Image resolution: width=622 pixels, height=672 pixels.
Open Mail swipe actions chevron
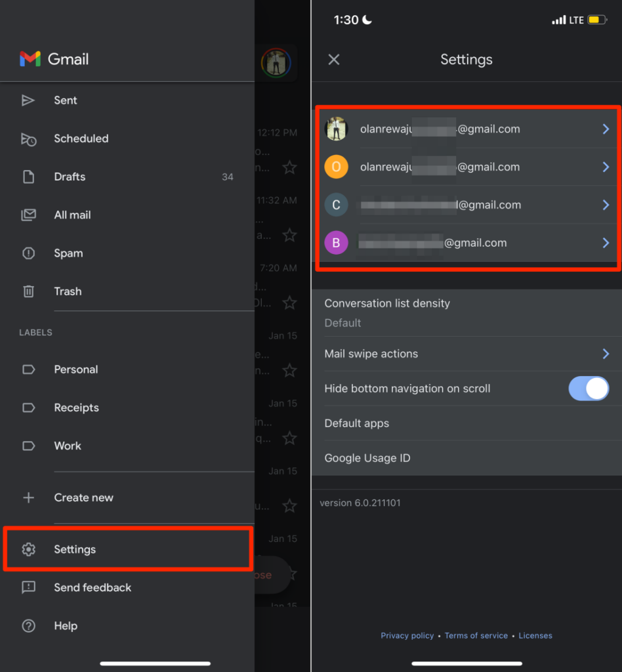[x=605, y=354]
